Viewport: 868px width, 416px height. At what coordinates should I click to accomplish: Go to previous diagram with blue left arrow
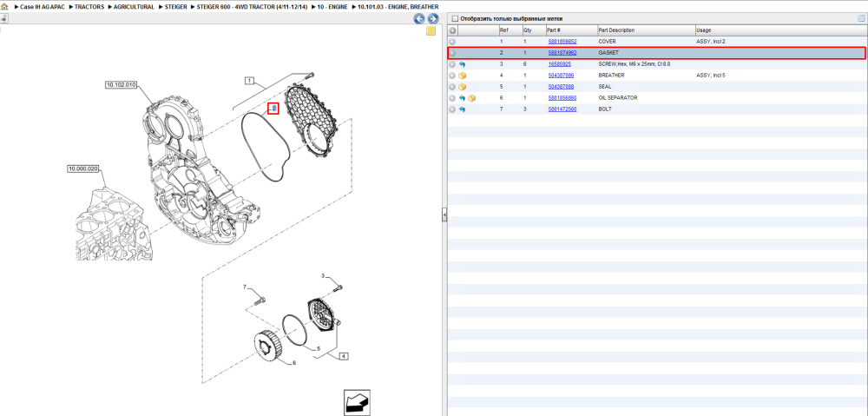coord(419,18)
